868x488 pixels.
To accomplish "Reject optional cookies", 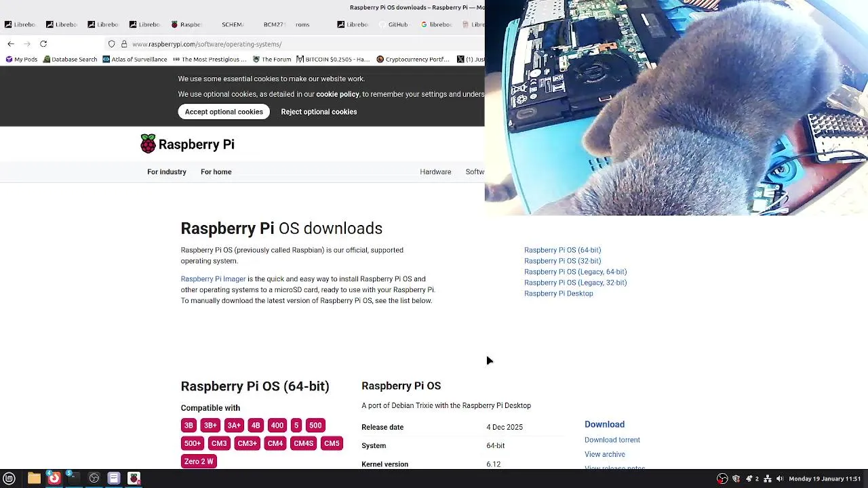I will coord(319,112).
